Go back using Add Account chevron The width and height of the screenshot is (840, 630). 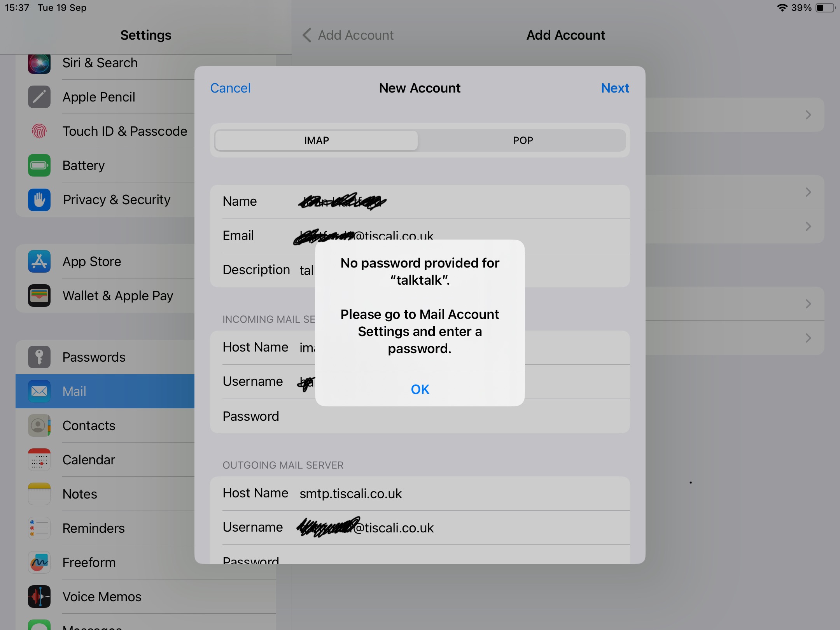(307, 35)
